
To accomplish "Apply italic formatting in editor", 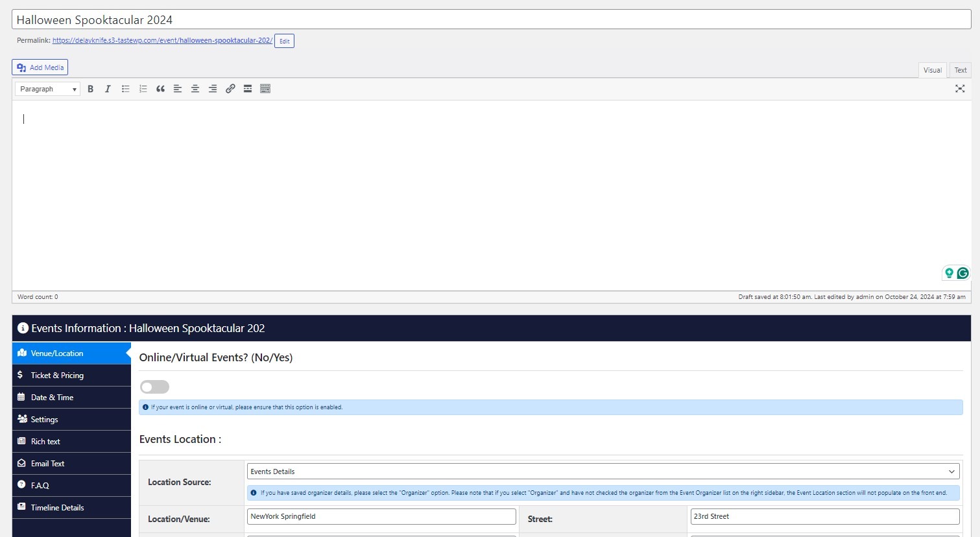I will (108, 89).
